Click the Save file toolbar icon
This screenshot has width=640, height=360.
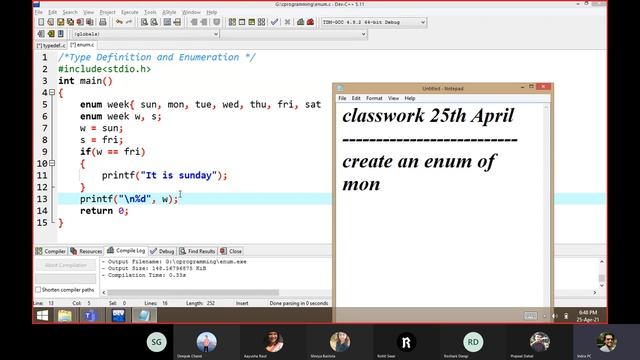tap(60, 22)
